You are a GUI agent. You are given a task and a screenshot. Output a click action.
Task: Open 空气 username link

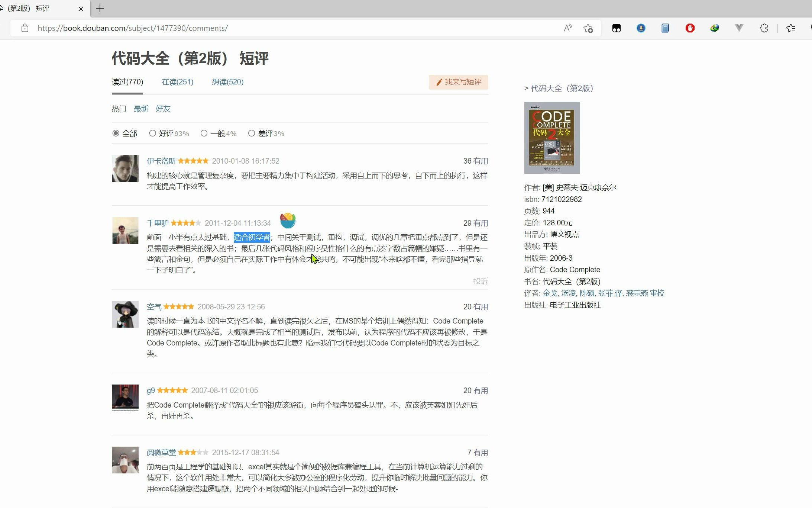click(154, 307)
